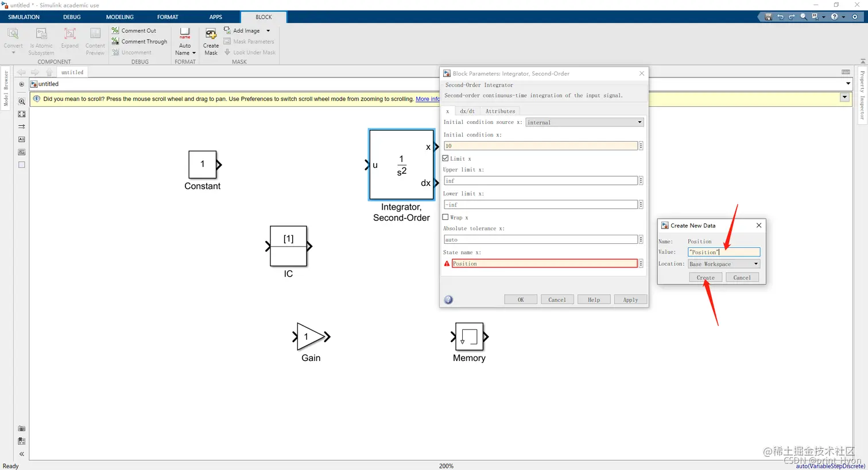Click the Save icon in quick access toolbar

pos(768,17)
